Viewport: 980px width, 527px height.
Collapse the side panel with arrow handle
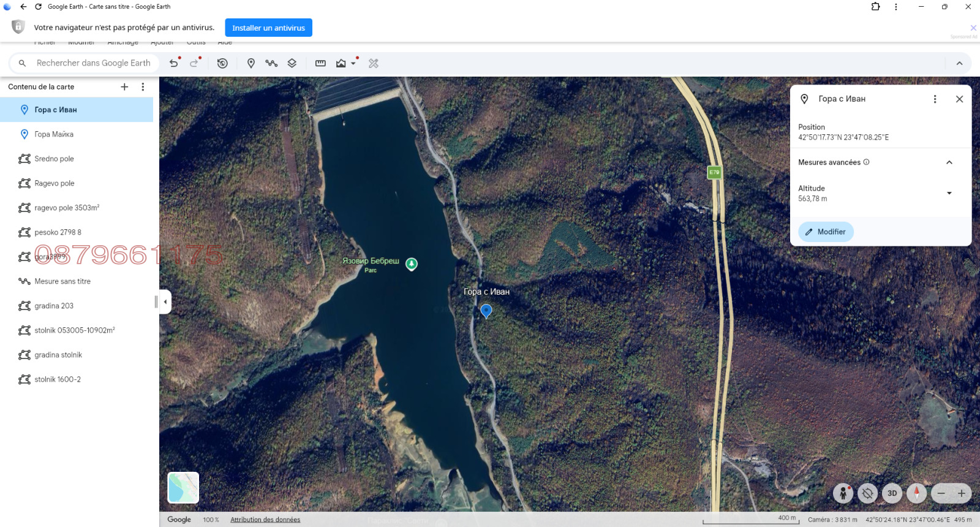pos(165,301)
